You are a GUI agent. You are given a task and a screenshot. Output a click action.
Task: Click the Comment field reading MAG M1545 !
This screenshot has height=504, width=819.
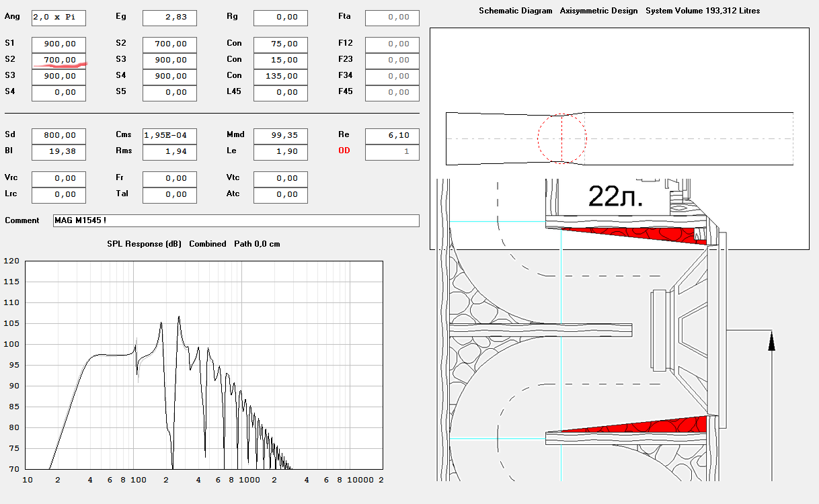click(236, 220)
